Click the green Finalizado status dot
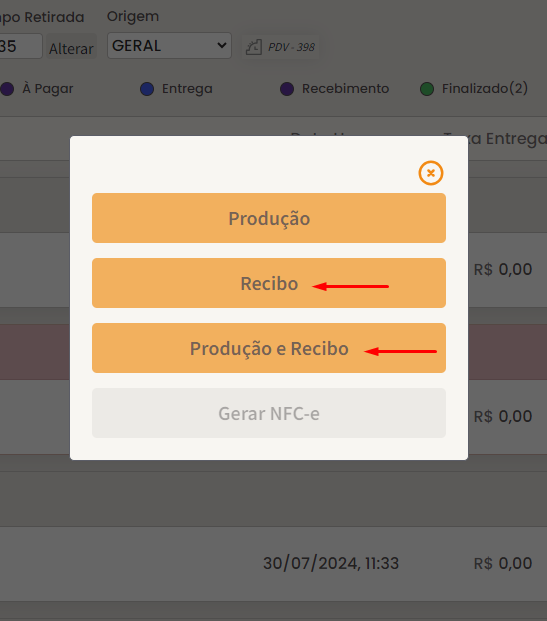This screenshot has height=621, width=547. tap(427, 89)
